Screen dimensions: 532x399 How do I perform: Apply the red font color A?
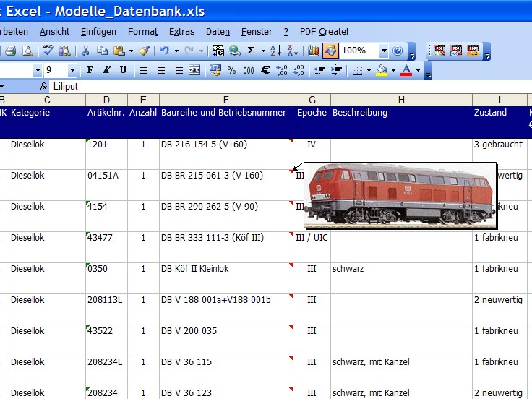pyautogui.click(x=406, y=70)
